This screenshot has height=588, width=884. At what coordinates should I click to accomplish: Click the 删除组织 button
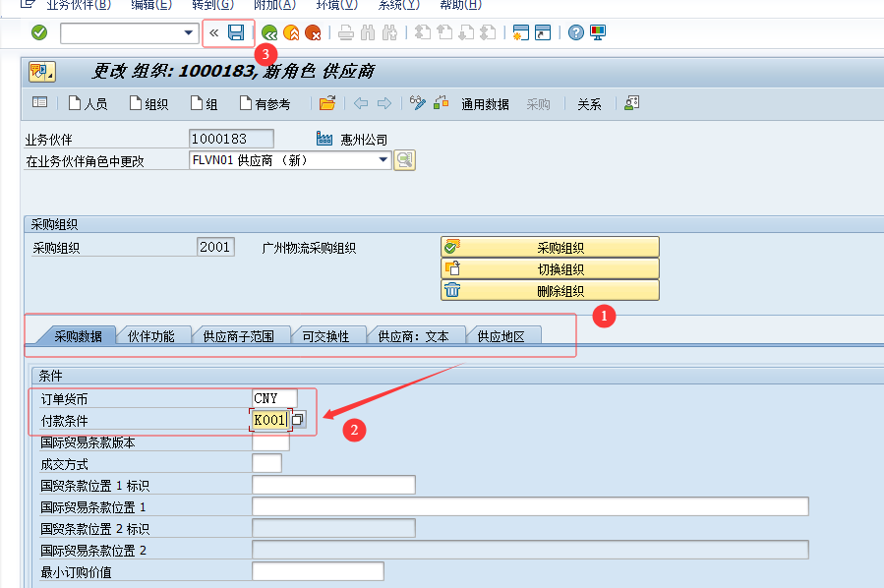pyautogui.click(x=550, y=291)
